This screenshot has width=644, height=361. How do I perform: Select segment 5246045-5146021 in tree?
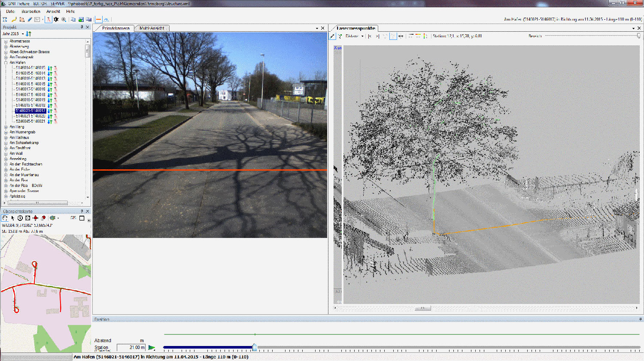tap(30, 121)
